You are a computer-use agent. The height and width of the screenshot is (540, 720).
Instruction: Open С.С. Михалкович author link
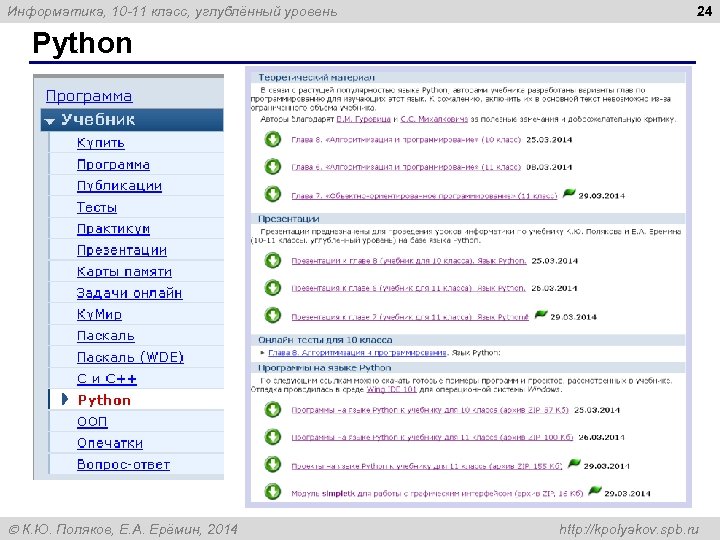(434, 119)
